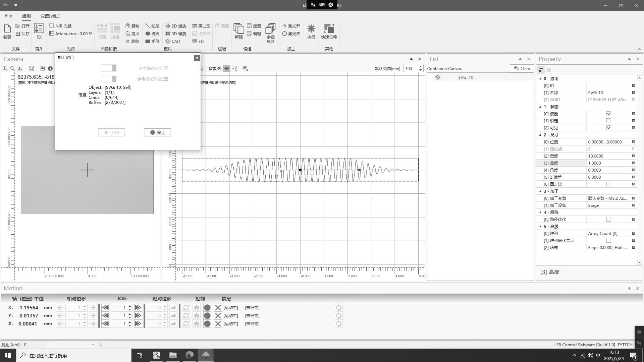Click the X axis home icon
Image resolution: width=644 pixels, height=362 pixels.
(x=197, y=308)
